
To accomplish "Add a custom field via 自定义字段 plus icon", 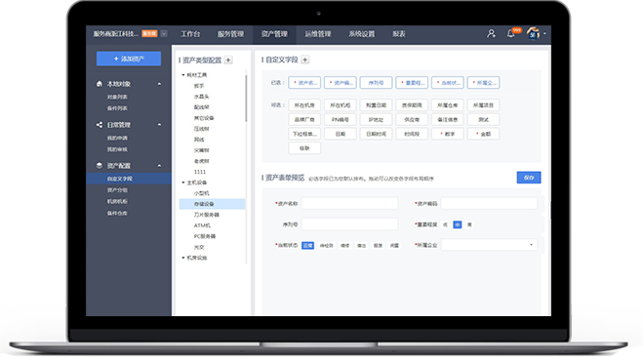I will pyautogui.click(x=305, y=60).
